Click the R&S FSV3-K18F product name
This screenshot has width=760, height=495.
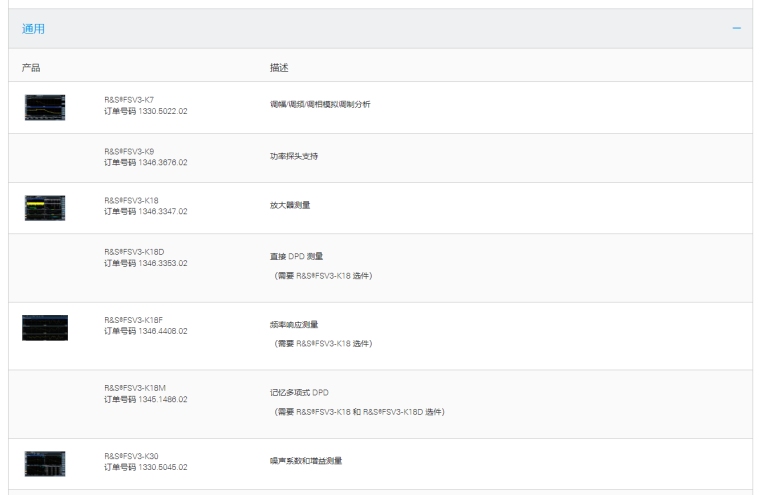click(133, 320)
